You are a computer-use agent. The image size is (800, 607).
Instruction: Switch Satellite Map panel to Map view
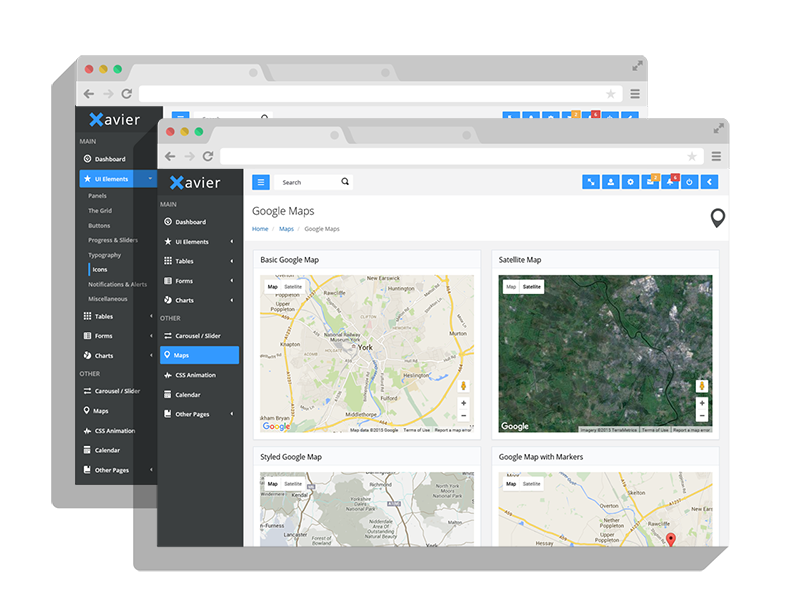coord(511,287)
